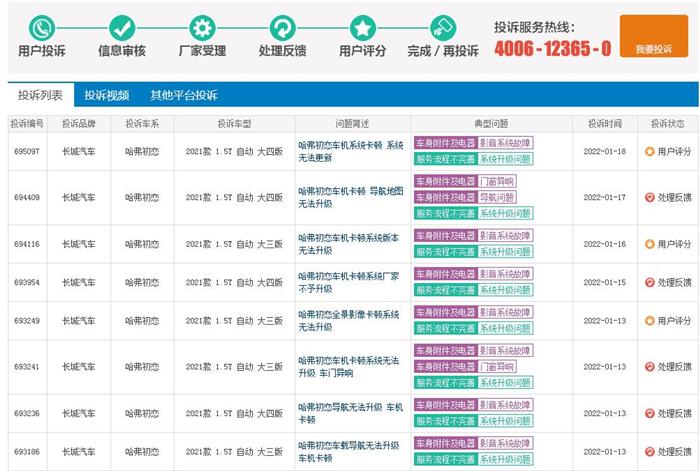Click complaint number 694409

[x=27, y=197]
